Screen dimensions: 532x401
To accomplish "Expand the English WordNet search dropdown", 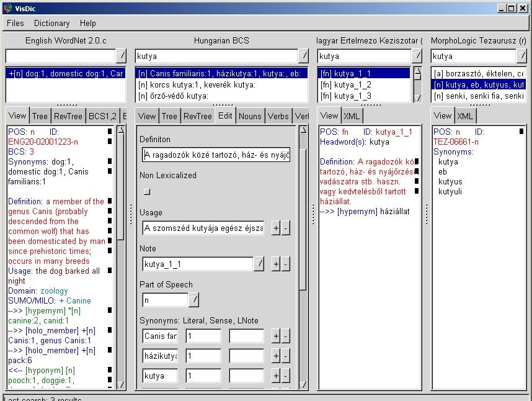I will [x=121, y=56].
